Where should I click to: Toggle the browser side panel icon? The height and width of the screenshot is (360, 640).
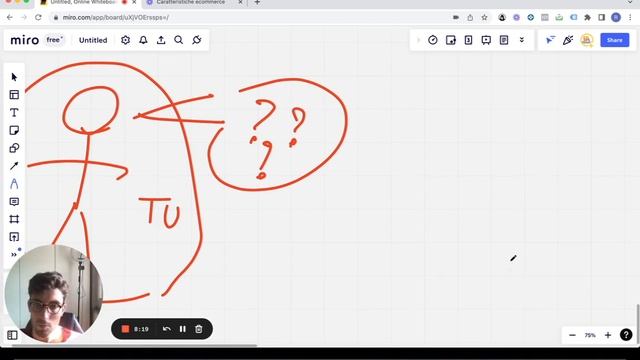click(x=602, y=18)
